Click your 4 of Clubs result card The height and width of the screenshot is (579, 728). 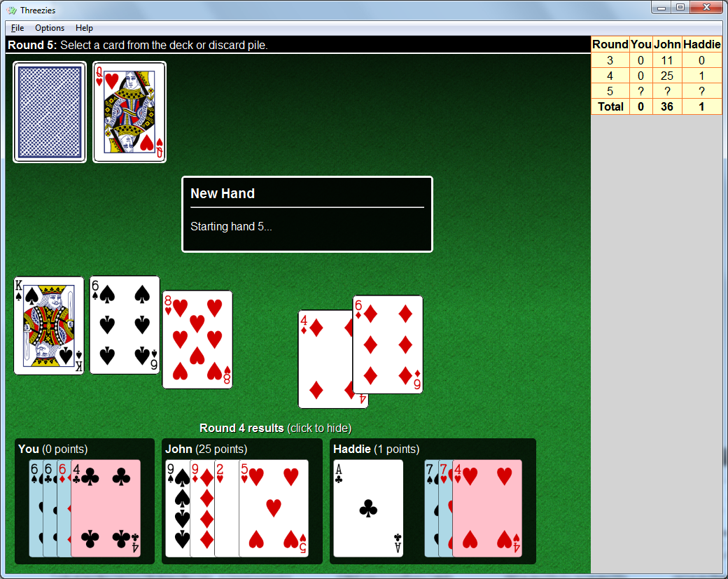(x=106, y=508)
